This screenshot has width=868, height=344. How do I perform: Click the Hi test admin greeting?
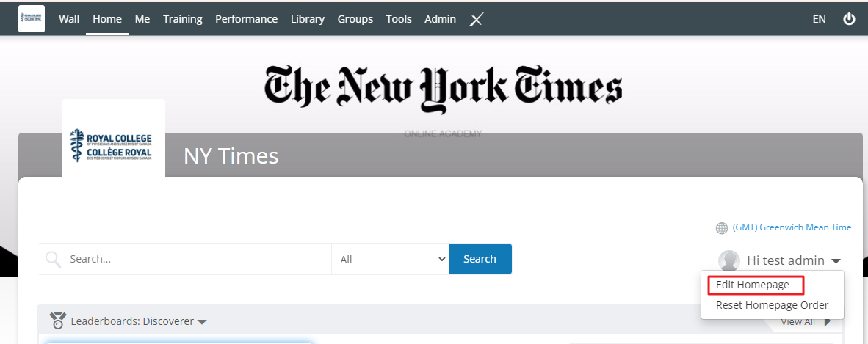tap(786, 260)
